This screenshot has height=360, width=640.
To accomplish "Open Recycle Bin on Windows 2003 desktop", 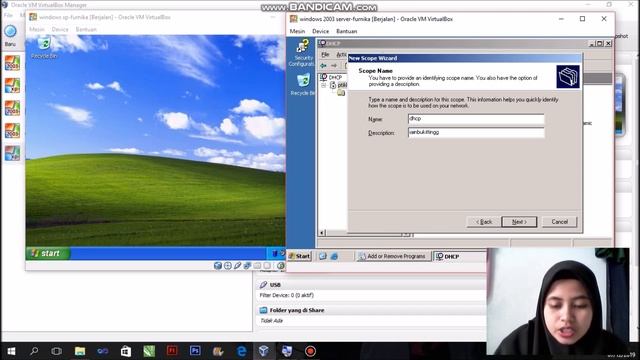I will point(303,84).
